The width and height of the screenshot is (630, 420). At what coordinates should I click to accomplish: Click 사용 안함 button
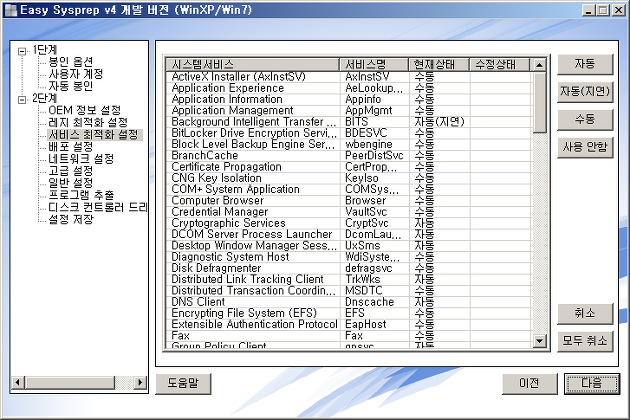point(585,148)
